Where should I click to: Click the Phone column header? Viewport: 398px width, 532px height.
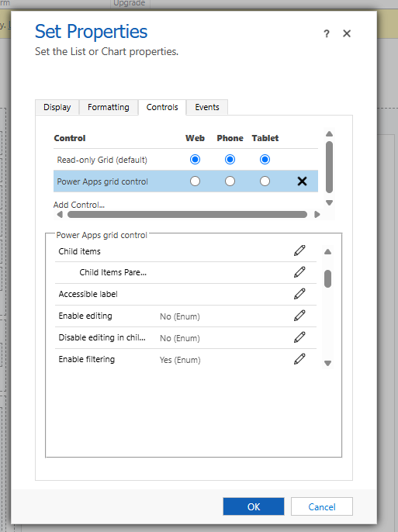pos(230,138)
